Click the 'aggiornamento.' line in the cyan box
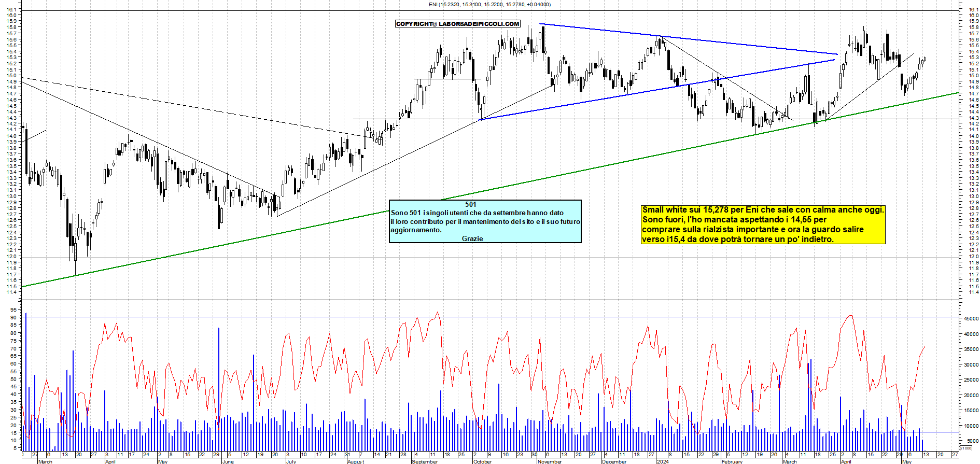This screenshot has height=464, width=980. pos(416,230)
